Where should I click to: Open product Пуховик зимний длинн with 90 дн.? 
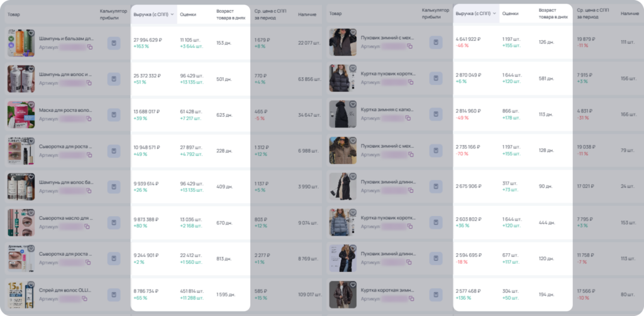389,182
